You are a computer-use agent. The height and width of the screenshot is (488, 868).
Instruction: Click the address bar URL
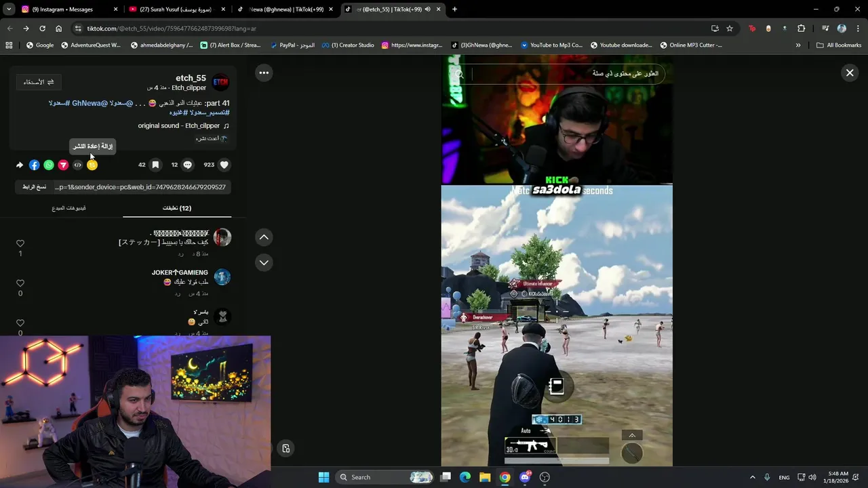pyautogui.click(x=172, y=28)
